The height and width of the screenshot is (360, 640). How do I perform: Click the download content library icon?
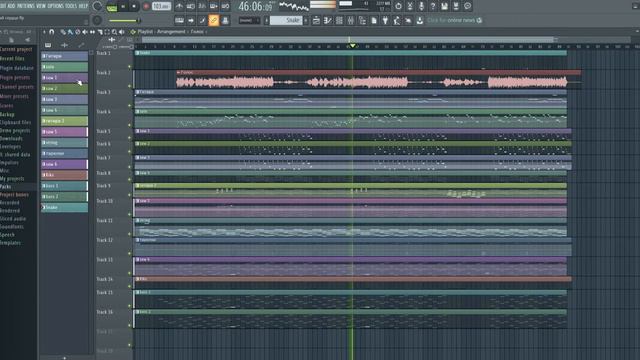point(420,20)
